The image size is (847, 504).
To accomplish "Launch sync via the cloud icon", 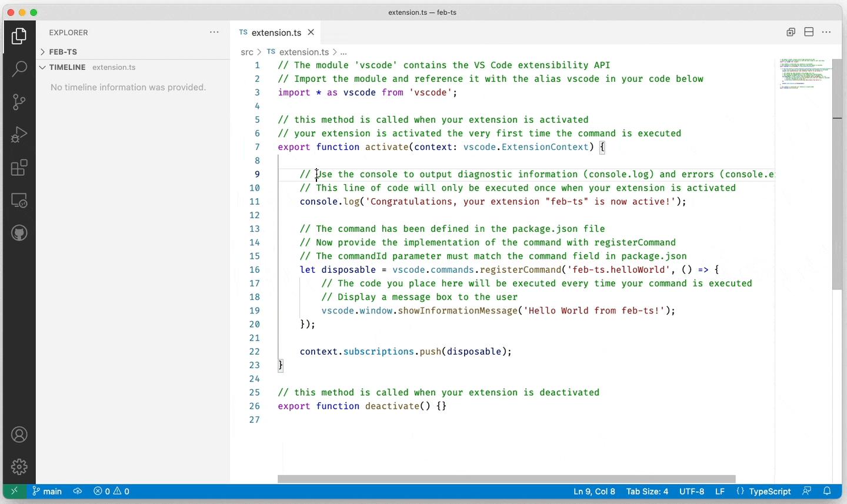I will click(x=77, y=491).
